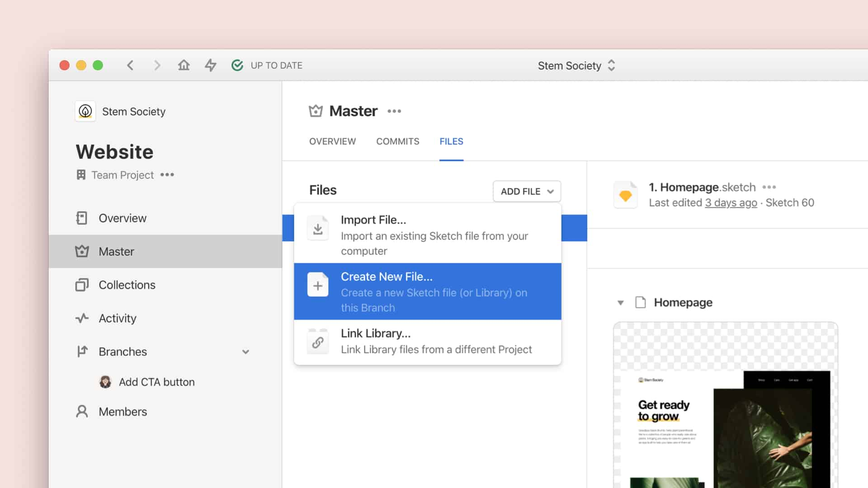Open the ADD FILE dropdown
Screen dimensions: 868x488
[x=527, y=192]
